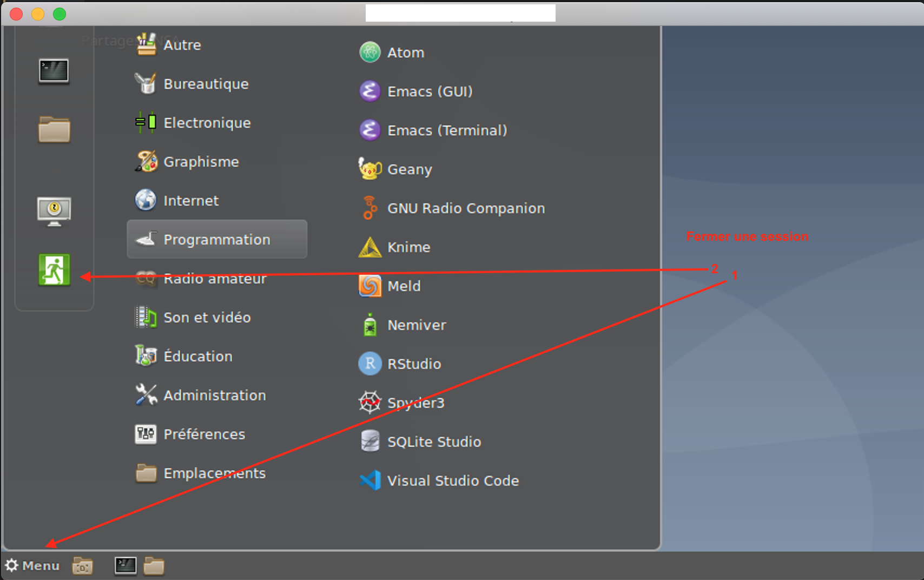Click the Emacs (Terminal) icon
Viewport: 924px width, 580px height.
(x=370, y=130)
